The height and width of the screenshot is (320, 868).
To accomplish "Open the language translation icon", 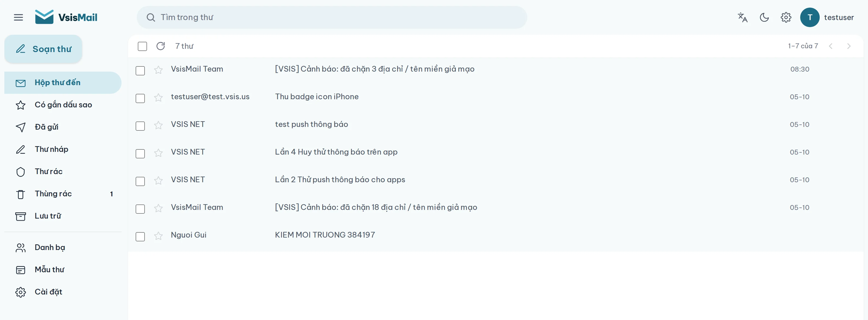I will click(743, 17).
